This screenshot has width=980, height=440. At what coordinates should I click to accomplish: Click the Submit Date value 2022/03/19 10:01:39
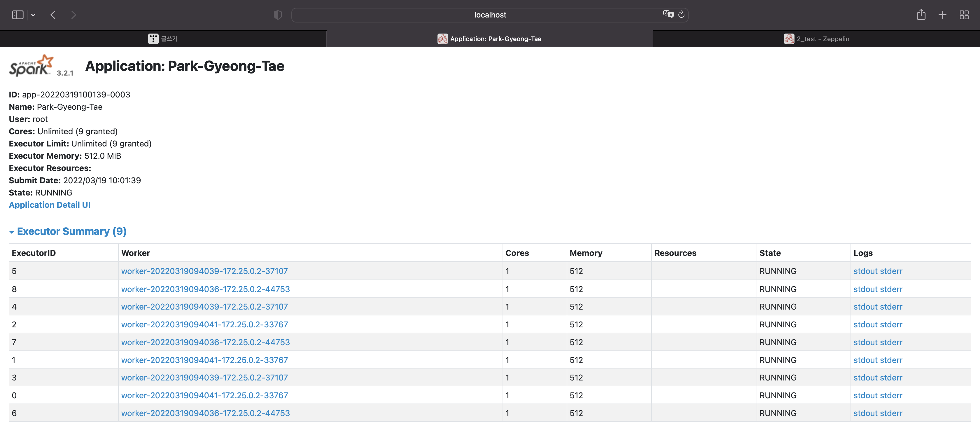(102, 180)
